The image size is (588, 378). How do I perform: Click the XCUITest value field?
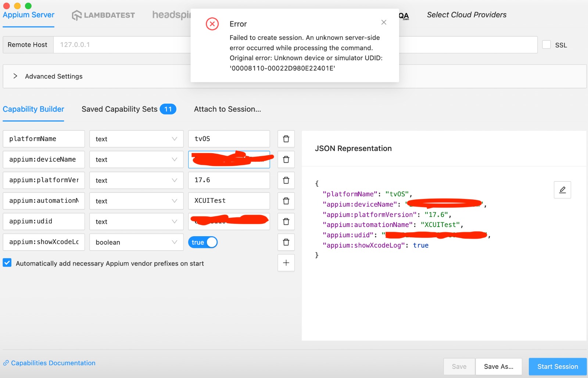point(229,201)
